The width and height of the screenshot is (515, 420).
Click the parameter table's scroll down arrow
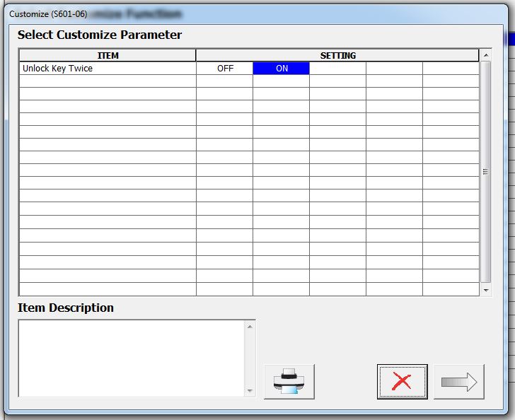point(486,290)
